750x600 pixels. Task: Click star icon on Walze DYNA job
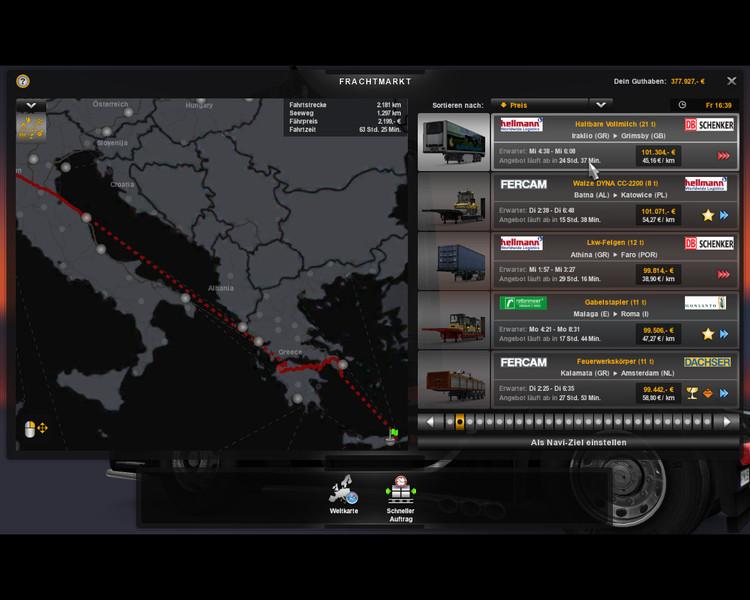pos(706,215)
